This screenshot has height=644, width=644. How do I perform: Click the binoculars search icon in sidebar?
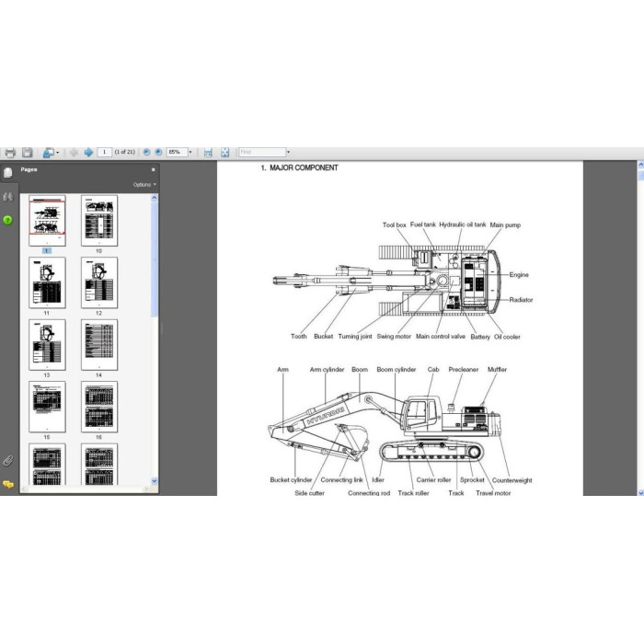[x=7, y=197]
